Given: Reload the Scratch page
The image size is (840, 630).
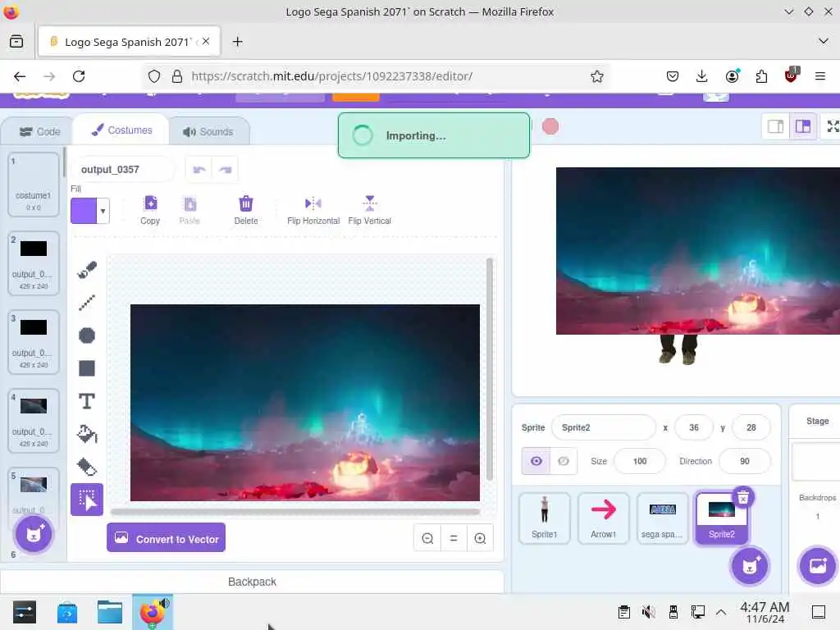Looking at the screenshot, I should (x=79, y=76).
